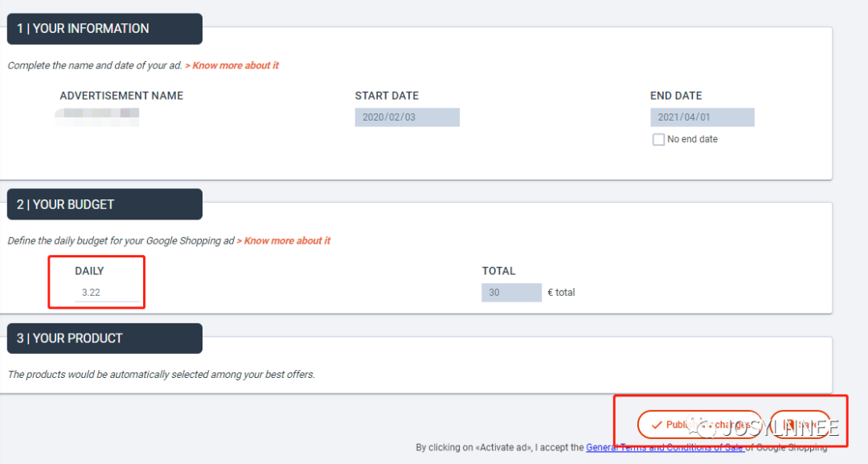Click the floppy disk Save icon
Screen dimensions: 868x464
(789, 425)
